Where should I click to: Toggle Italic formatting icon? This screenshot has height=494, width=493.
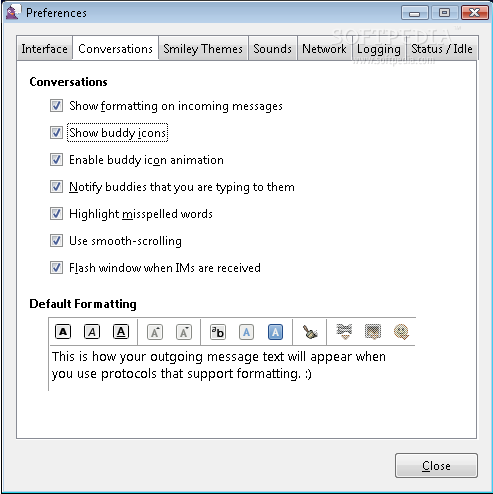click(92, 332)
